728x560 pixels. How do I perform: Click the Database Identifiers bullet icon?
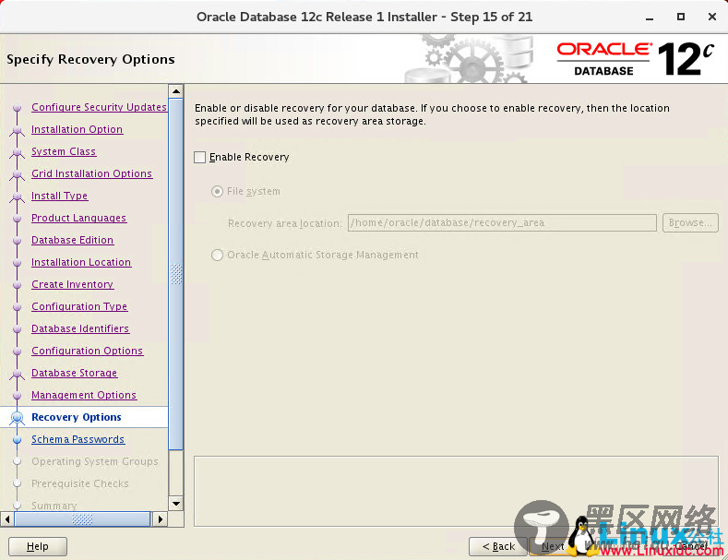click(x=18, y=328)
